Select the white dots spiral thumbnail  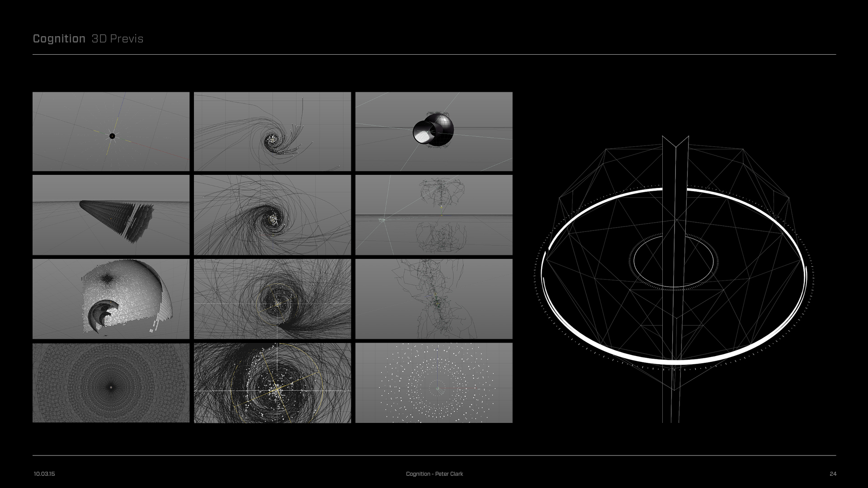434,383
